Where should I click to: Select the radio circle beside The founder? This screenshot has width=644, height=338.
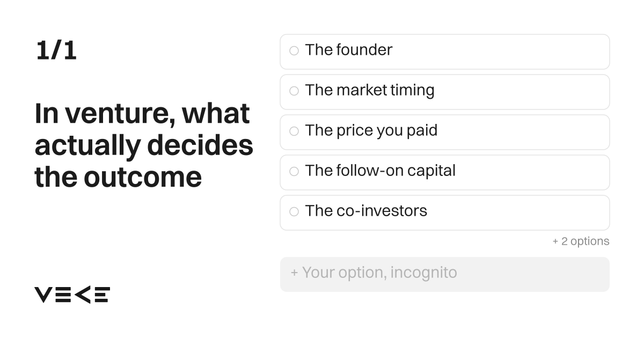[x=294, y=50]
